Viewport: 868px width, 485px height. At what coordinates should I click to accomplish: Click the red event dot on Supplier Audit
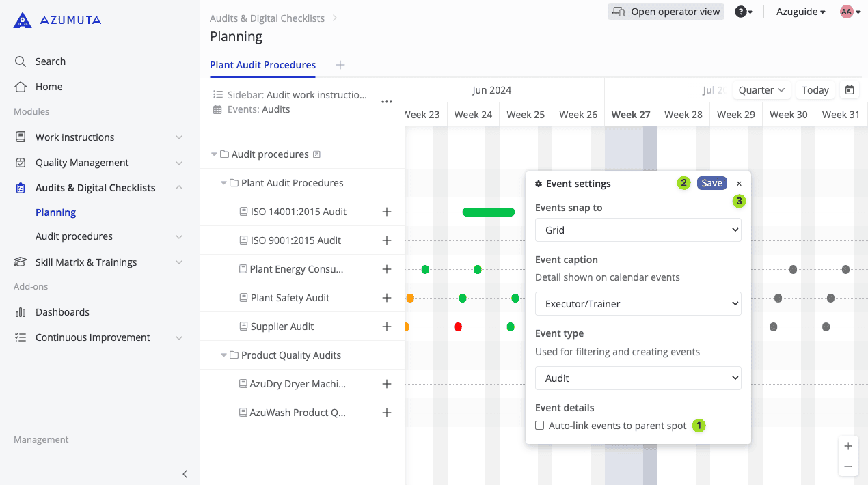click(x=458, y=327)
